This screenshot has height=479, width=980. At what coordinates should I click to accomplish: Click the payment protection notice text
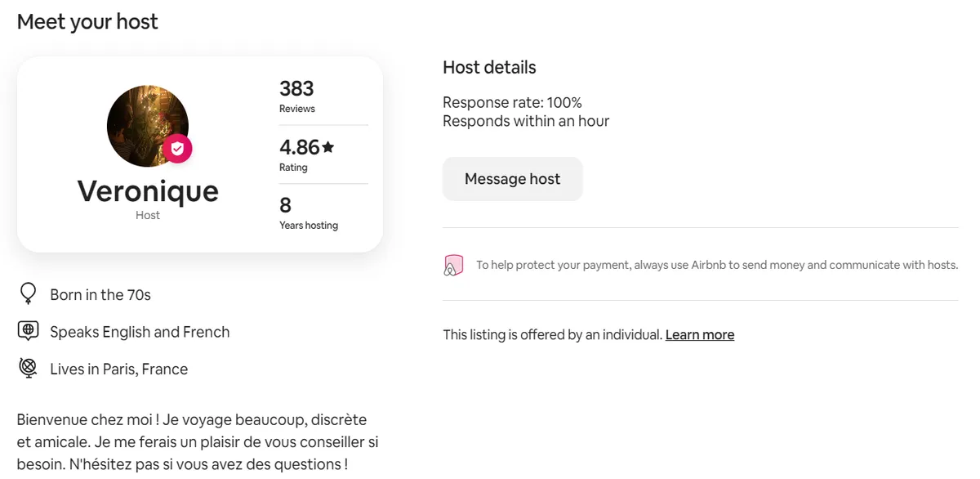[717, 265]
